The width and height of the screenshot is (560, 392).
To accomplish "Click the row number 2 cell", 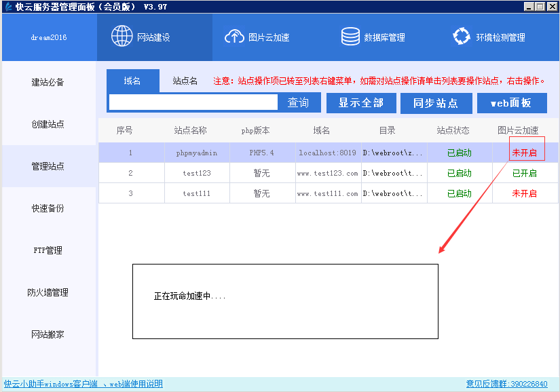I will [131, 174].
